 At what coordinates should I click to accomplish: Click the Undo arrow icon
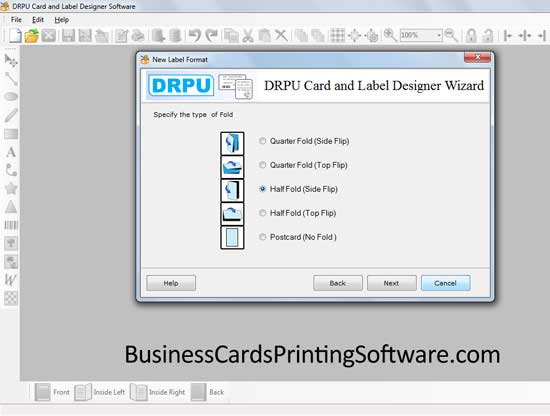[194, 35]
